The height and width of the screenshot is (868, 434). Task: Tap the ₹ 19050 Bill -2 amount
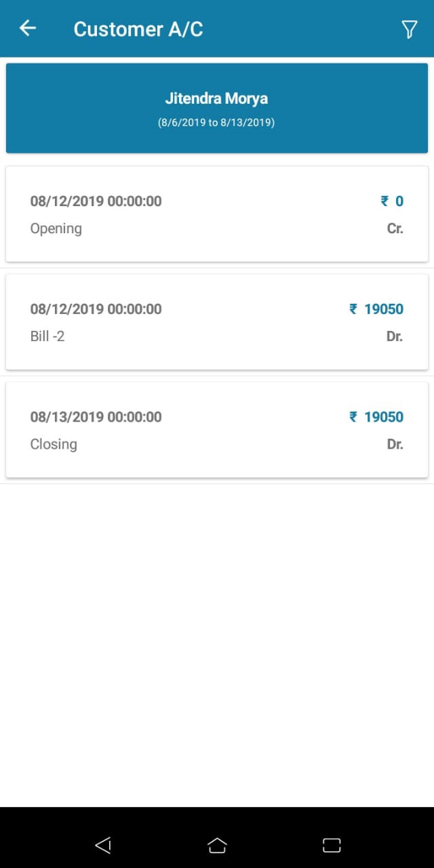pyautogui.click(x=376, y=309)
